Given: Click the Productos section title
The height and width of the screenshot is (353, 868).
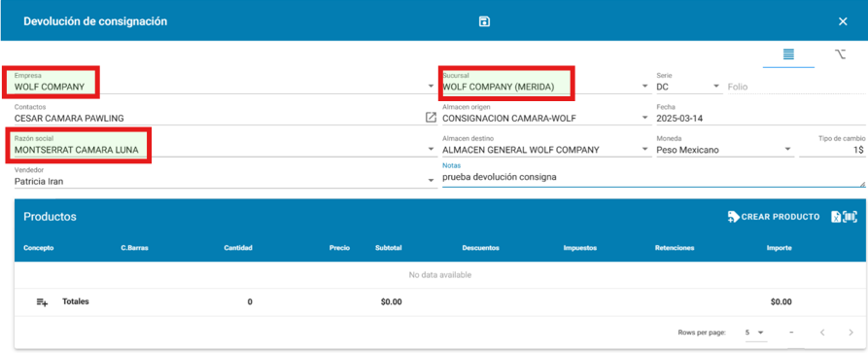Looking at the screenshot, I should click(50, 217).
